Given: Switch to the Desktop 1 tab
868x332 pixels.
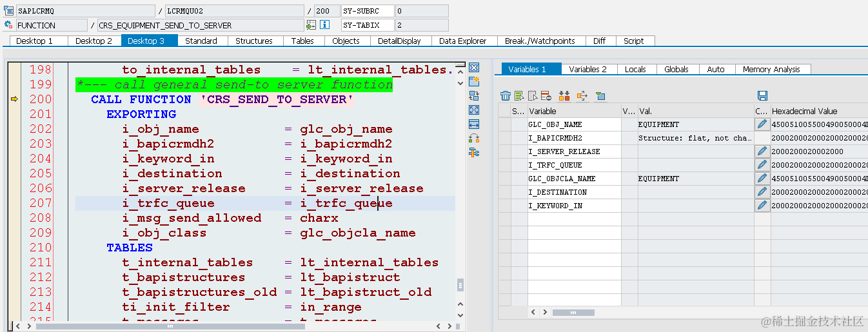Looking at the screenshot, I should [34, 41].
